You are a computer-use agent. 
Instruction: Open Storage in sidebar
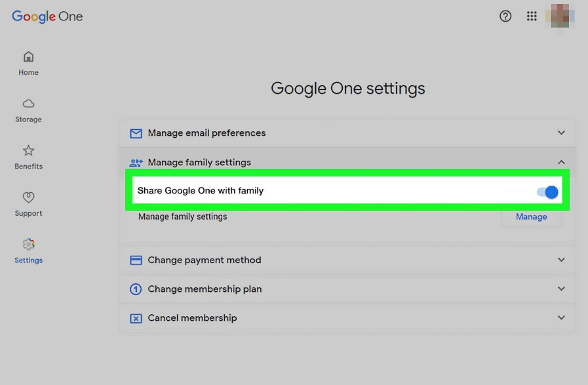click(28, 110)
